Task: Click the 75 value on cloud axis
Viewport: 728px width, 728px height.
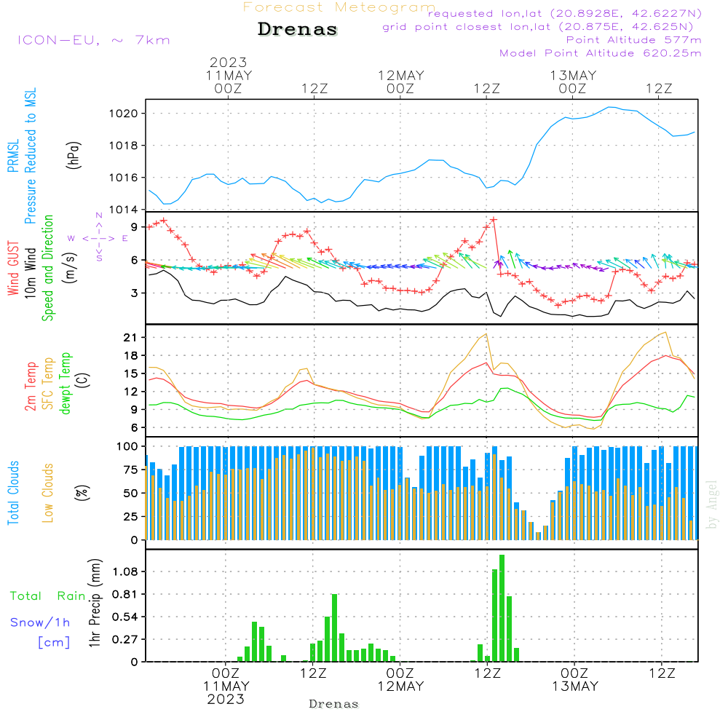Action: pyautogui.click(x=130, y=470)
